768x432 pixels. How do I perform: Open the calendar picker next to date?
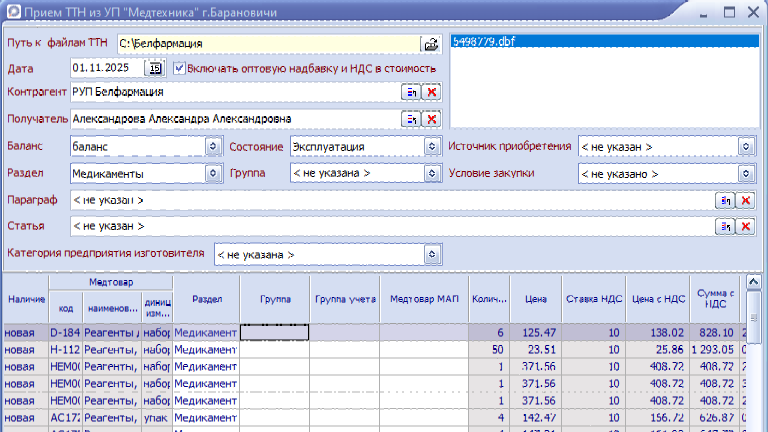tap(155, 68)
